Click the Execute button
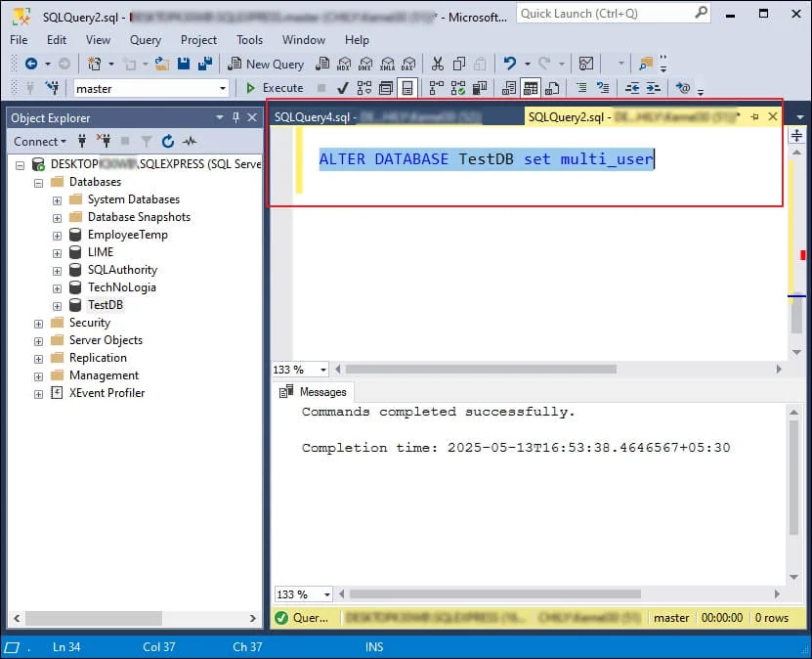This screenshot has height=659, width=812. pos(274,88)
